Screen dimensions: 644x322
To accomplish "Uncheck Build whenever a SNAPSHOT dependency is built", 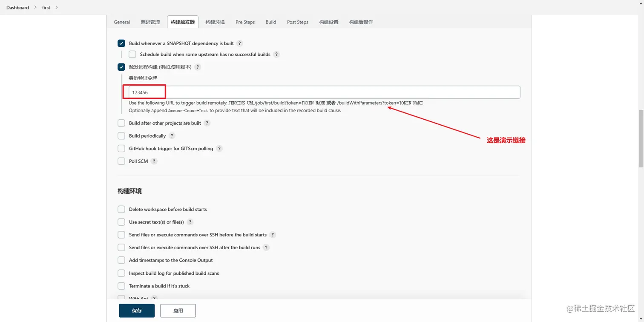I will 121,43.
